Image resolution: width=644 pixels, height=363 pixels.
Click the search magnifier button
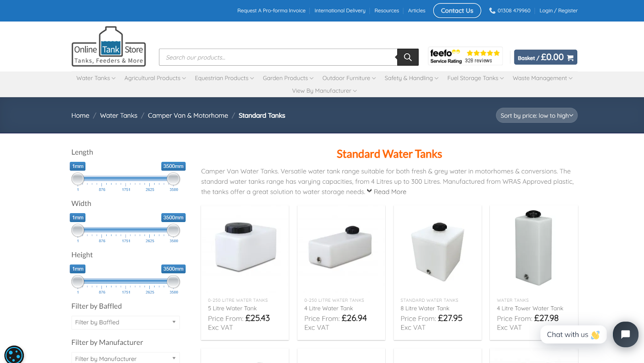pyautogui.click(x=408, y=57)
